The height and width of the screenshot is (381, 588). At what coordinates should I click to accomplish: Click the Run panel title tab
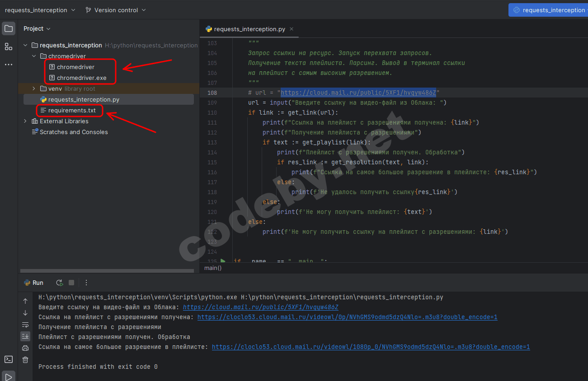[x=33, y=283]
